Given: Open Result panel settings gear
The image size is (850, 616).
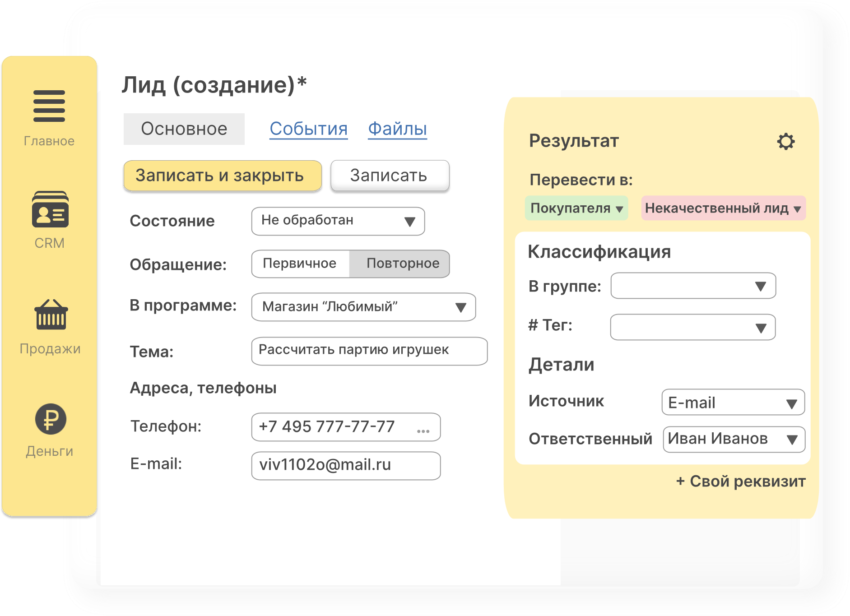Looking at the screenshot, I should pyautogui.click(x=785, y=142).
